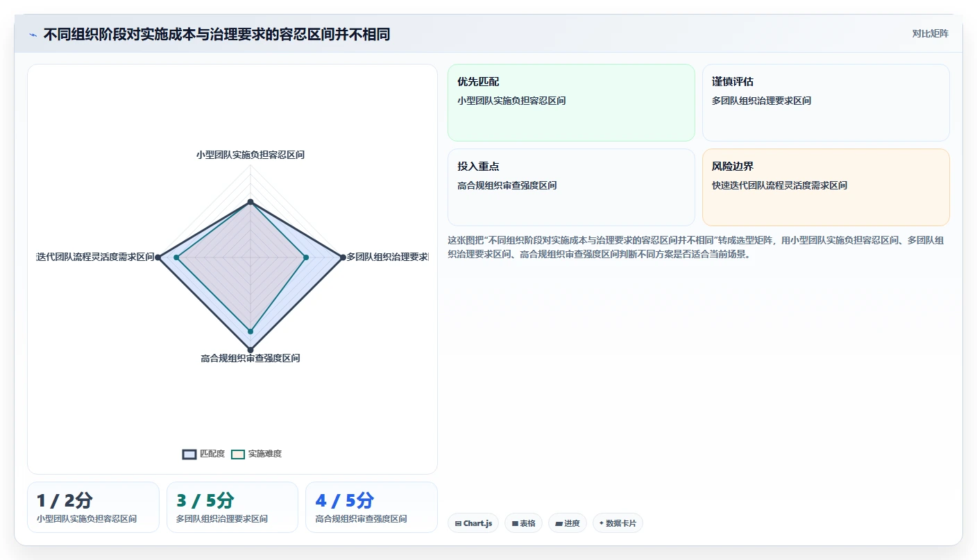977x560 pixels.
Task: Click the teal bottom radar data point
Action: (250, 331)
